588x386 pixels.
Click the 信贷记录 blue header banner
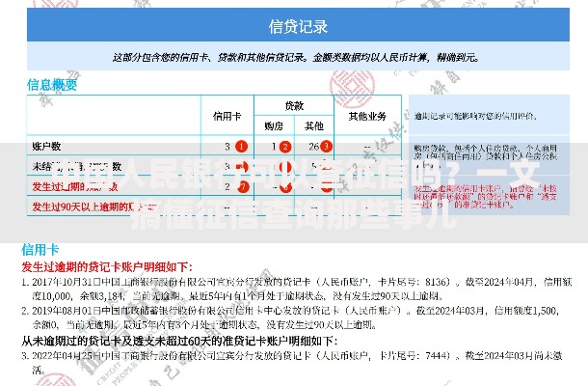coord(298,25)
